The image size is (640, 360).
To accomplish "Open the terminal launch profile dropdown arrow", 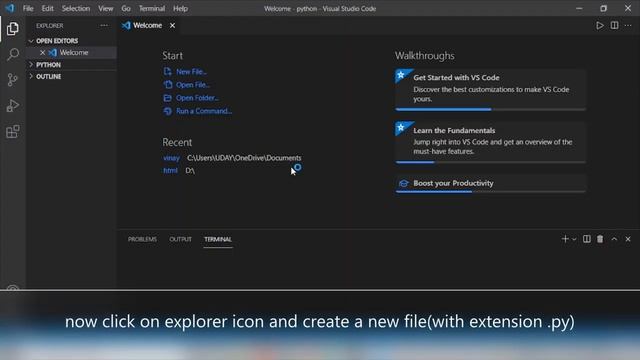I will (574, 240).
